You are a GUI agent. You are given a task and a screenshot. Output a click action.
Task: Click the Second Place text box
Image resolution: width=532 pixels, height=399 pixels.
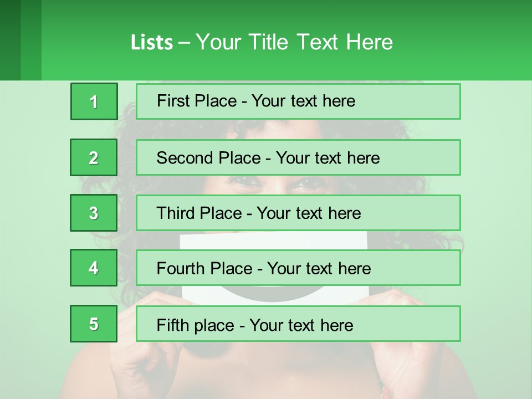coord(298,157)
